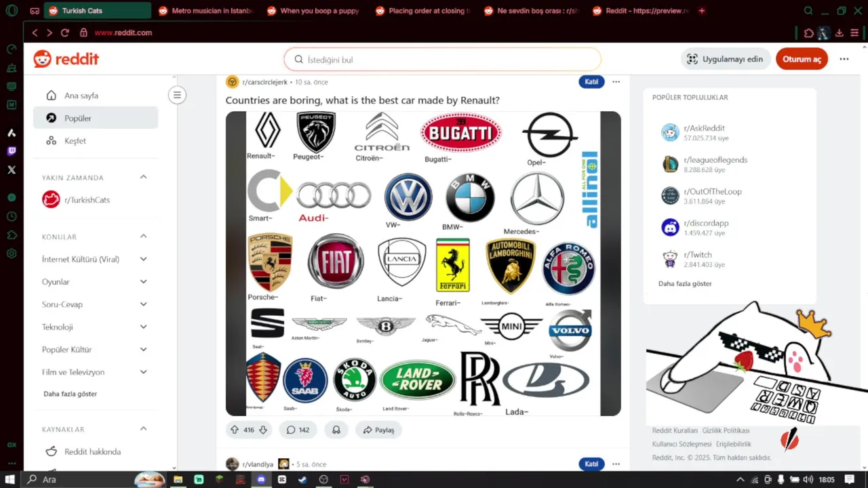868x488 pixels.
Task: Click Oturum aç login button
Action: 802,59
